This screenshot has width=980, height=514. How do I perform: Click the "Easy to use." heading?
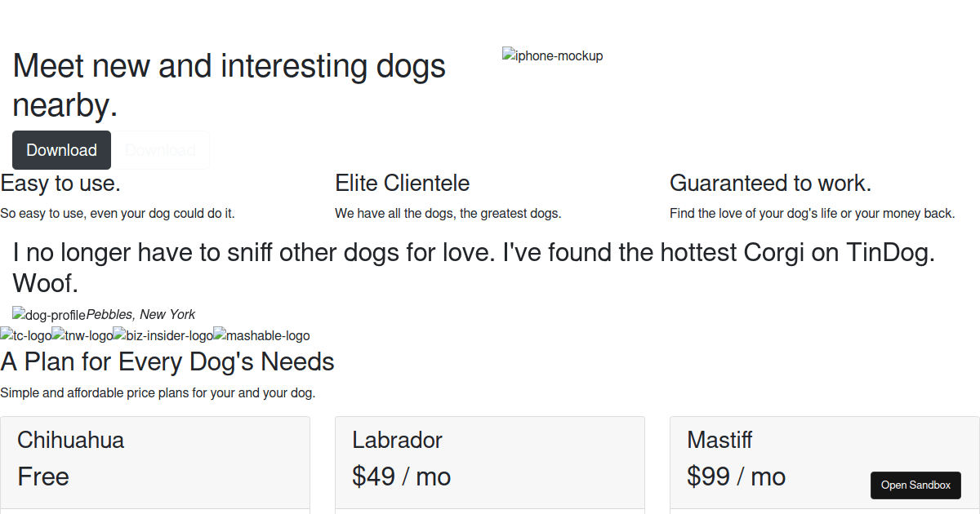60,184
